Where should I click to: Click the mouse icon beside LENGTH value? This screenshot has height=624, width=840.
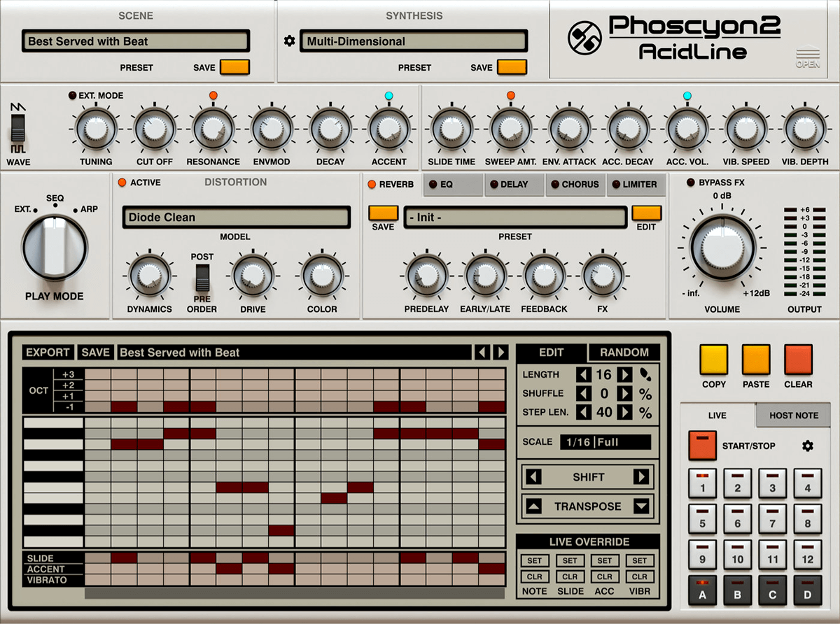point(645,375)
